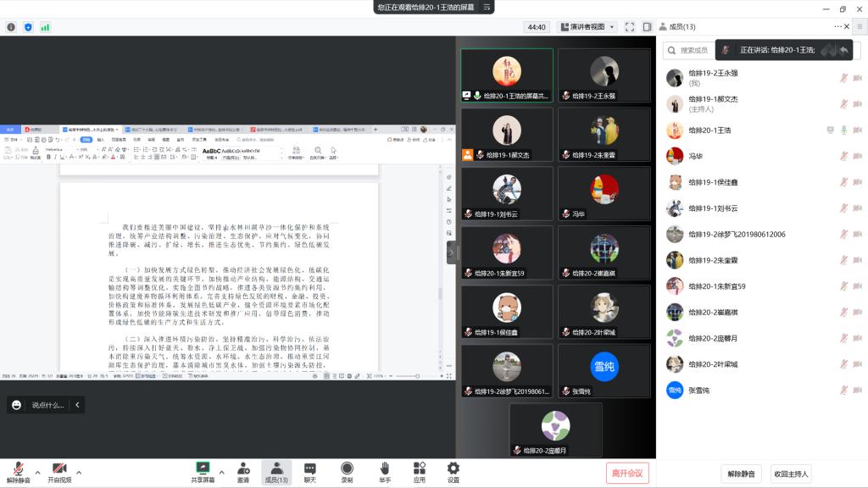Toggle the side panel layout icon
Screen dimensions: 868x488
coord(647,27)
